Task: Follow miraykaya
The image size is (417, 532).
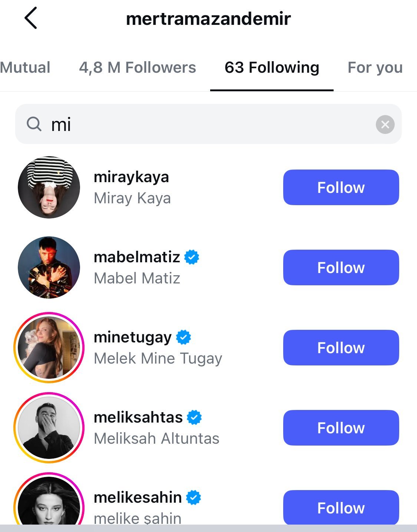Action: tap(341, 187)
